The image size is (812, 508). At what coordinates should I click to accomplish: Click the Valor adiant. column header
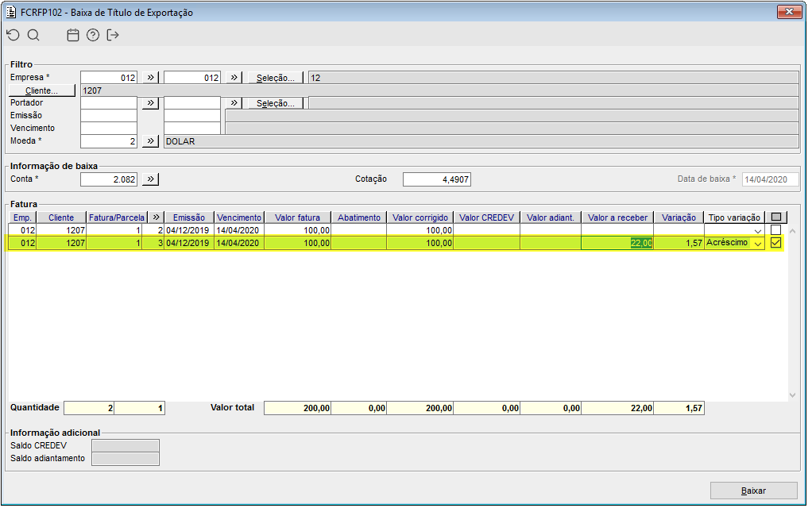pos(551,217)
